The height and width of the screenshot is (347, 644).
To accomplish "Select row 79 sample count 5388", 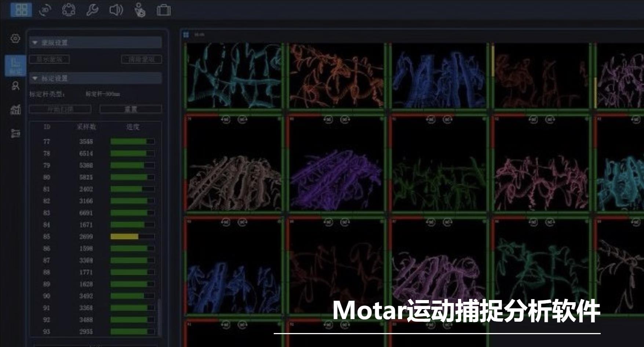I will [86, 165].
